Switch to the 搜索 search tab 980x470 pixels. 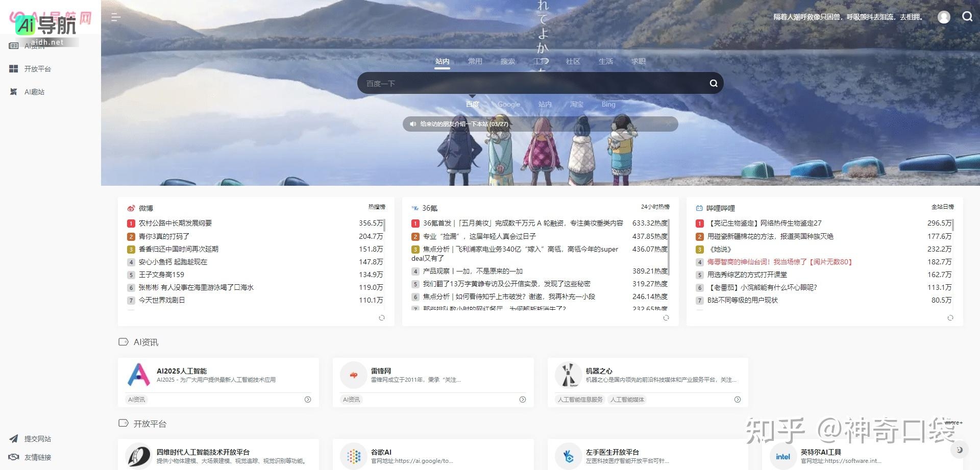507,61
